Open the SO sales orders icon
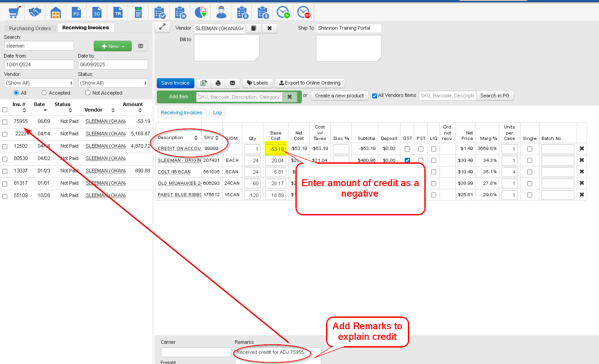The height and width of the screenshot is (364, 599). [x=97, y=12]
